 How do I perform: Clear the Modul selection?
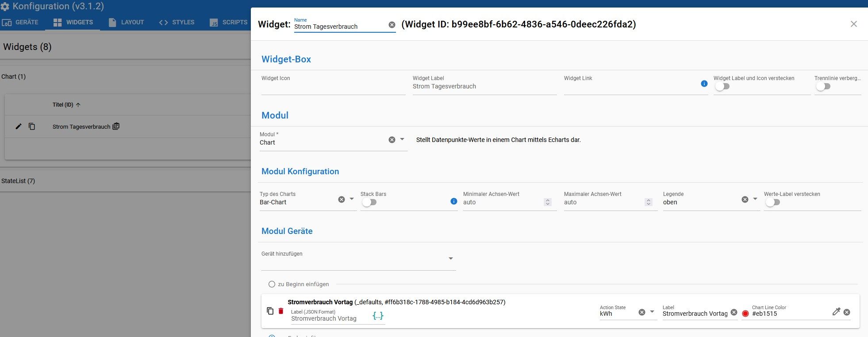(x=392, y=140)
